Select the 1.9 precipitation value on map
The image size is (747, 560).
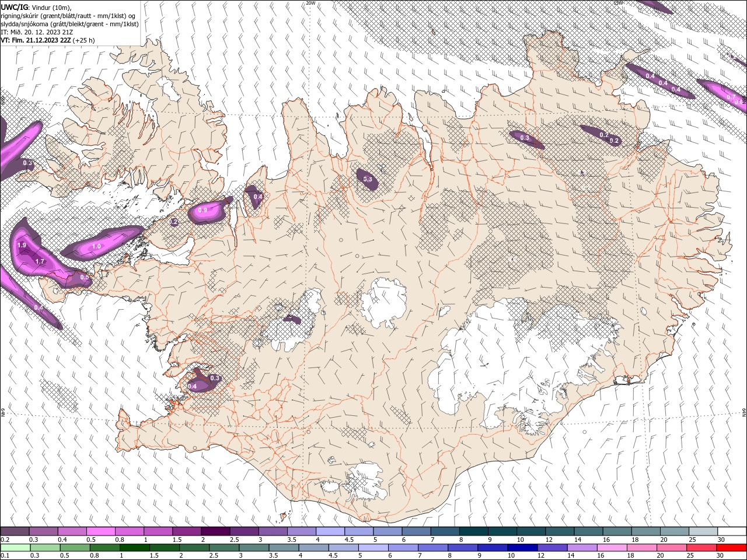22,246
